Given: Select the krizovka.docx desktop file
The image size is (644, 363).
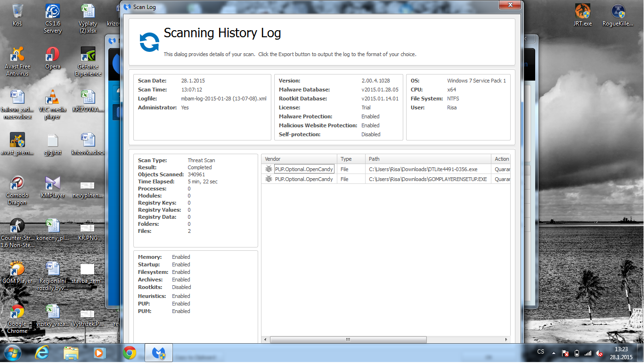Looking at the screenshot, I should pyautogui.click(x=88, y=144).
